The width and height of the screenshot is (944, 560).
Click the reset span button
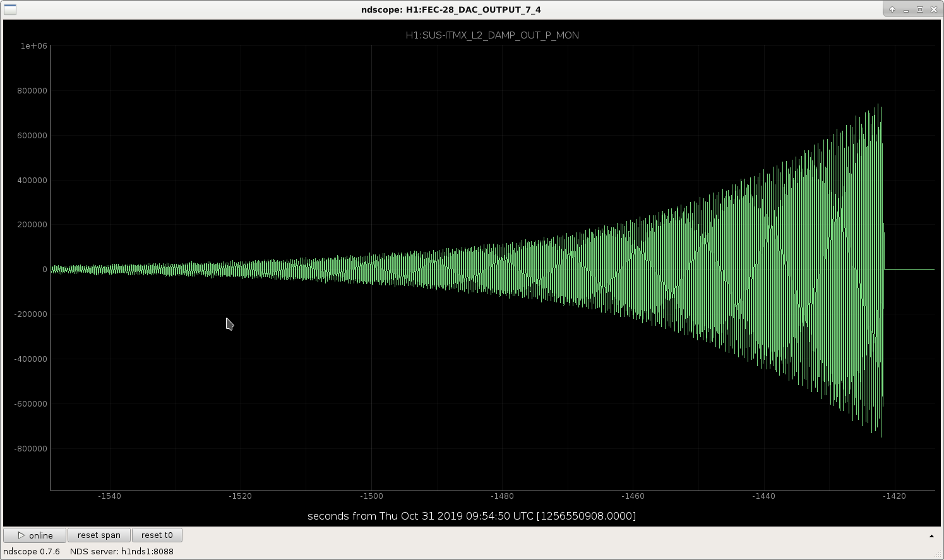(x=99, y=535)
